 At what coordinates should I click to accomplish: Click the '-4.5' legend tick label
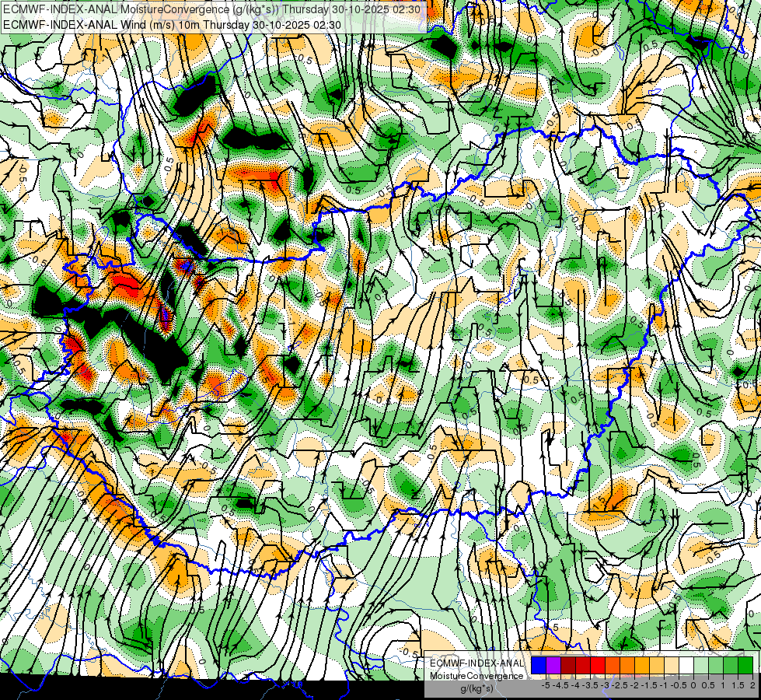point(560,685)
